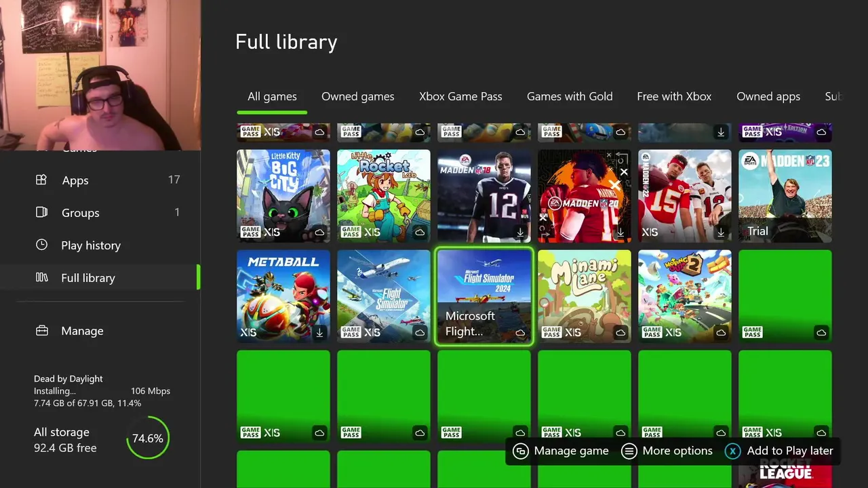The image size is (868, 488).
Task: Select the Madden 22 tile
Action: click(x=685, y=196)
